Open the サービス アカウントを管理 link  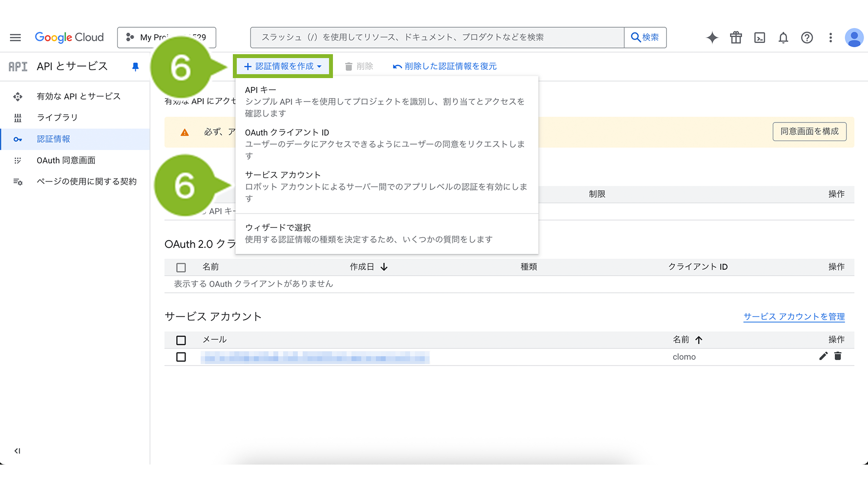pos(794,317)
